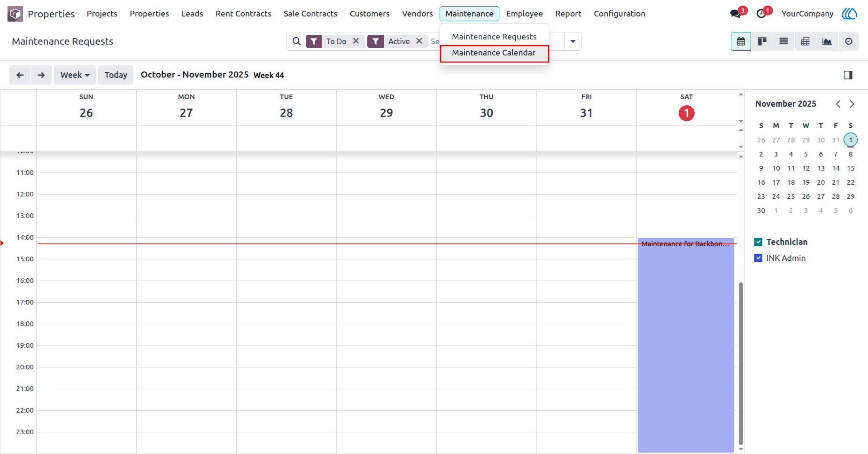Switch to Activity view
This screenshot has width=868, height=454.
click(848, 41)
